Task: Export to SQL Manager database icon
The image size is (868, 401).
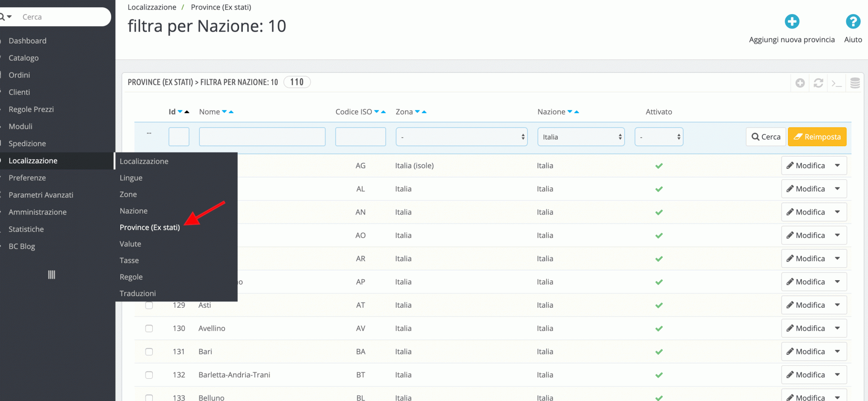Action: (854, 83)
